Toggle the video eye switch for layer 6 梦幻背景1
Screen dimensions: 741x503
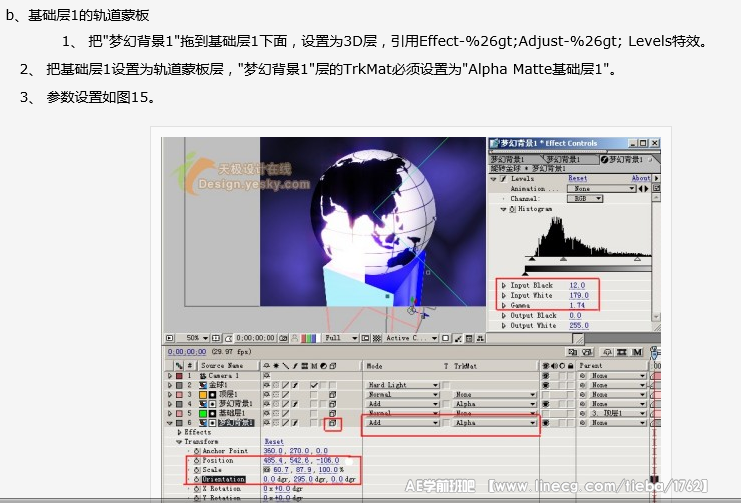tap(546, 423)
